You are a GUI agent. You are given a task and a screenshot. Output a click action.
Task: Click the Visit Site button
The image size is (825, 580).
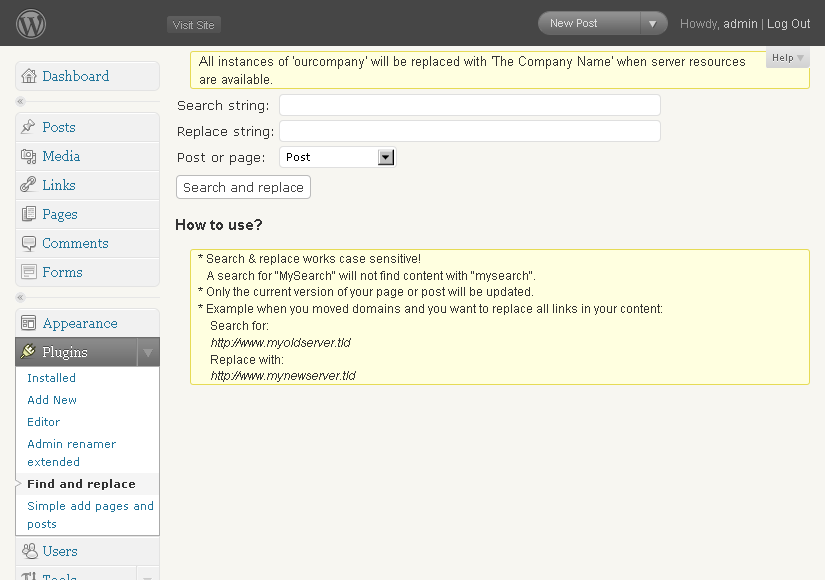pyautogui.click(x=194, y=25)
